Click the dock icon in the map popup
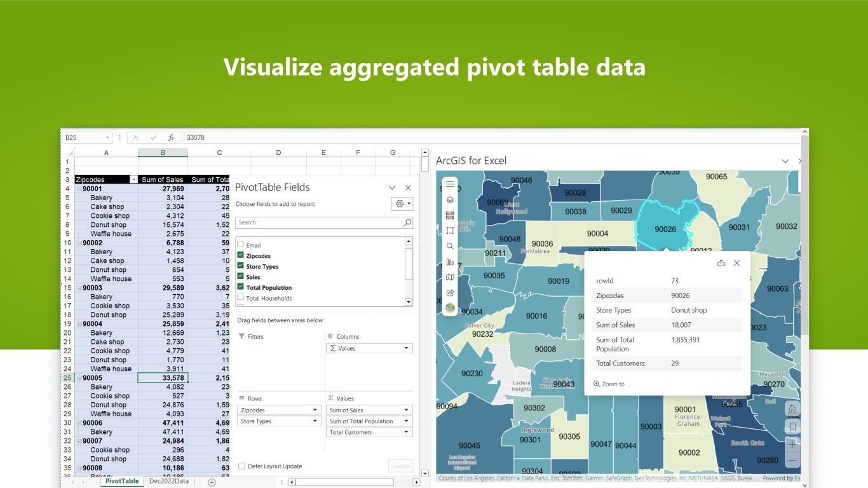 coord(721,263)
